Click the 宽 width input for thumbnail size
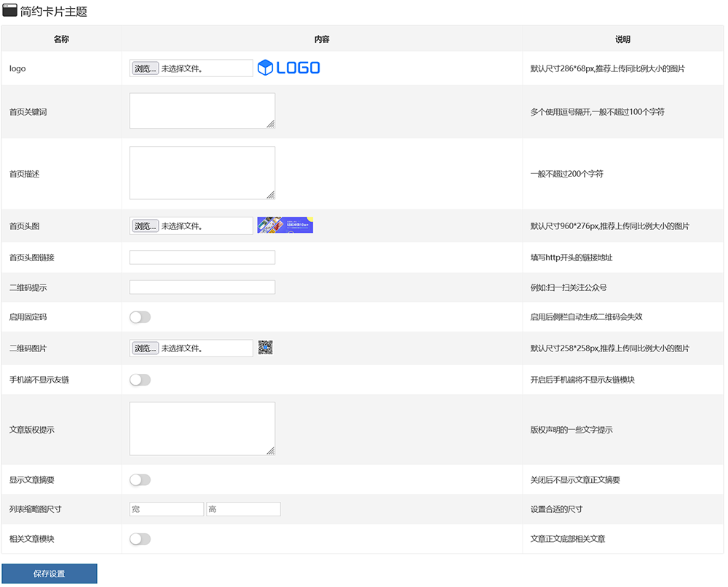 point(166,508)
